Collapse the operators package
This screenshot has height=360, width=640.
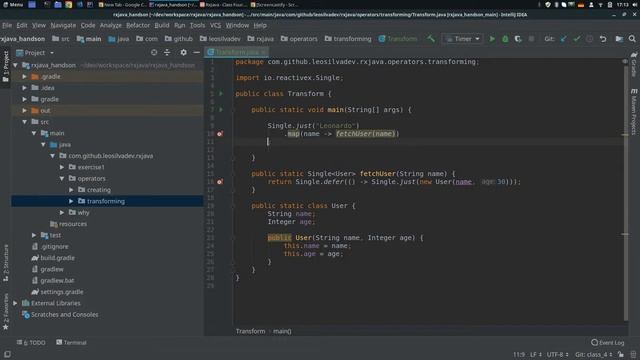[x=62, y=179]
